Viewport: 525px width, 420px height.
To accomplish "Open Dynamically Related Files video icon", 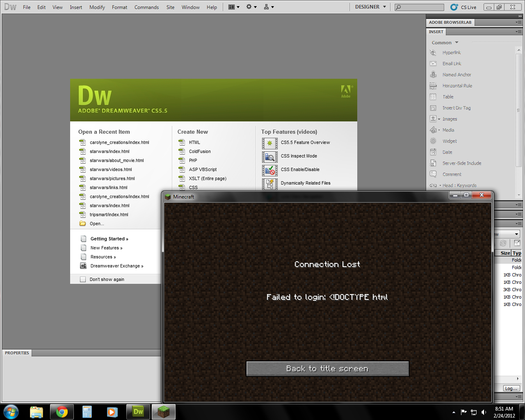I will pyautogui.click(x=270, y=184).
